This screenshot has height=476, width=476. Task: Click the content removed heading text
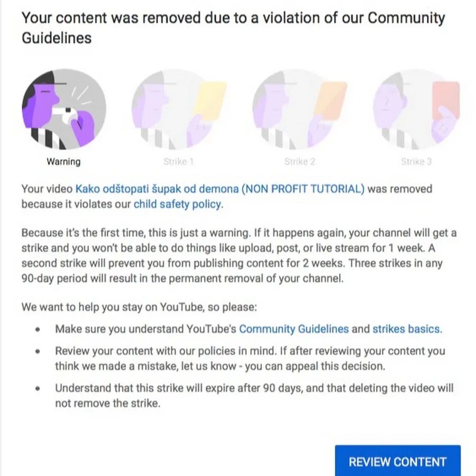pyautogui.click(x=233, y=28)
